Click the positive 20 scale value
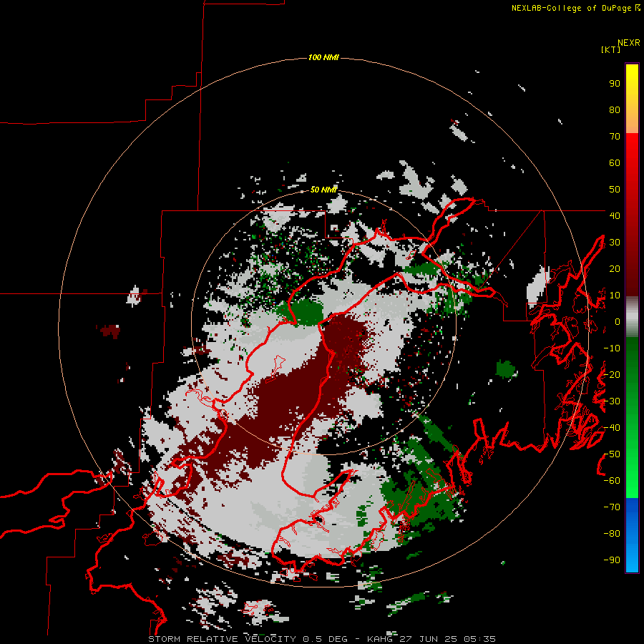 click(x=615, y=269)
